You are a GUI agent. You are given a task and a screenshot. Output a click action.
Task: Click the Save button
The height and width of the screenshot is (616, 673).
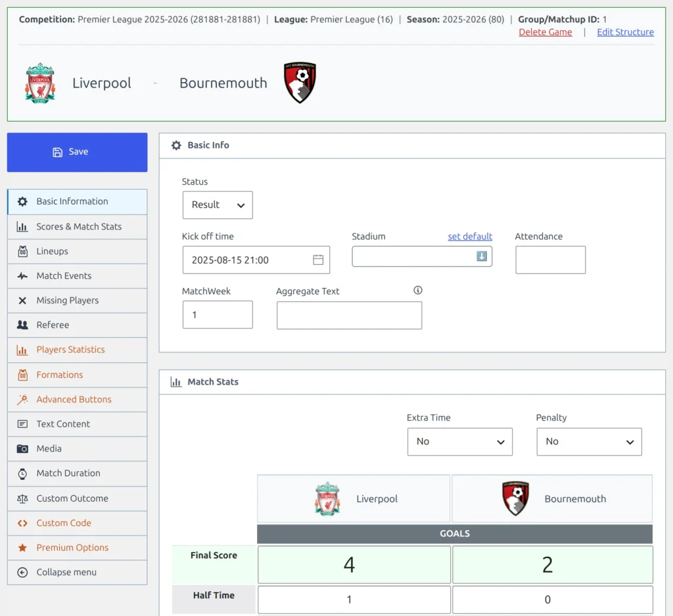(x=78, y=153)
